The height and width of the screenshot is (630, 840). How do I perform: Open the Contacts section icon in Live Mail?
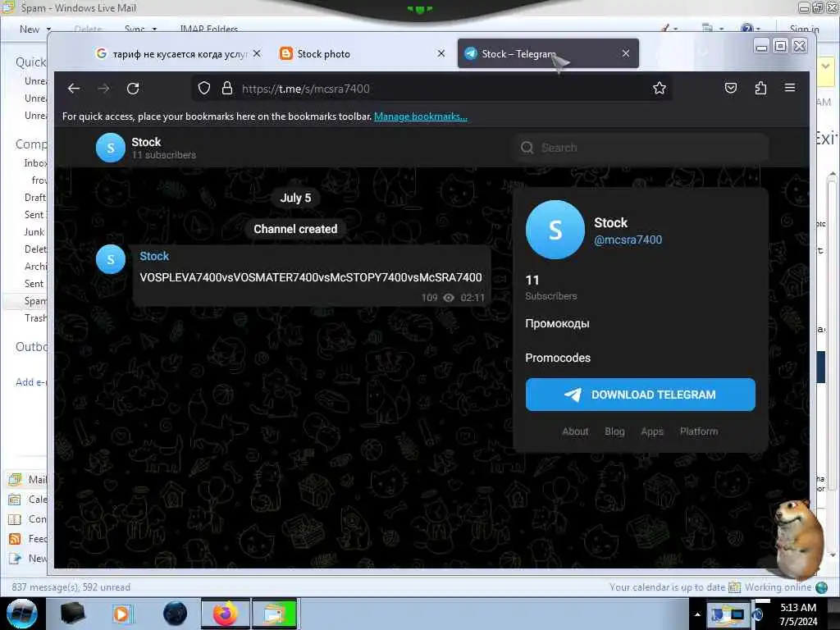point(15,519)
